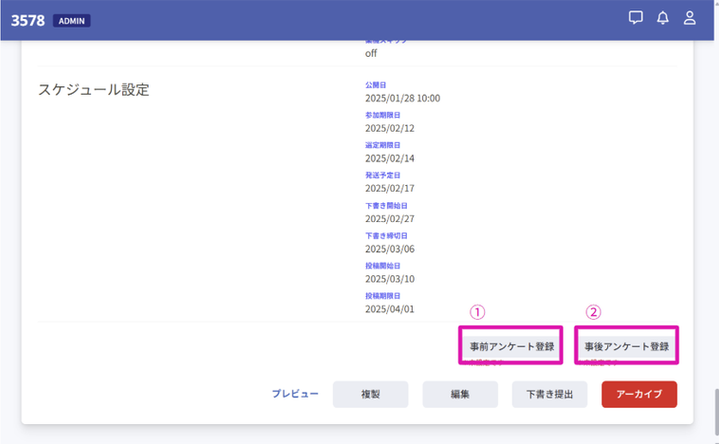Click the スケジュール設定 section heading
Image resolution: width=719 pixels, height=444 pixels.
[x=94, y=89]
